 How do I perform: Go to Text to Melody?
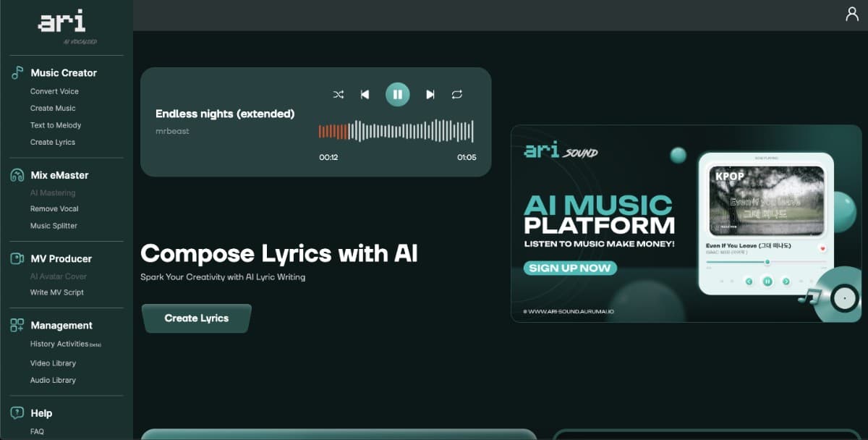56,125
